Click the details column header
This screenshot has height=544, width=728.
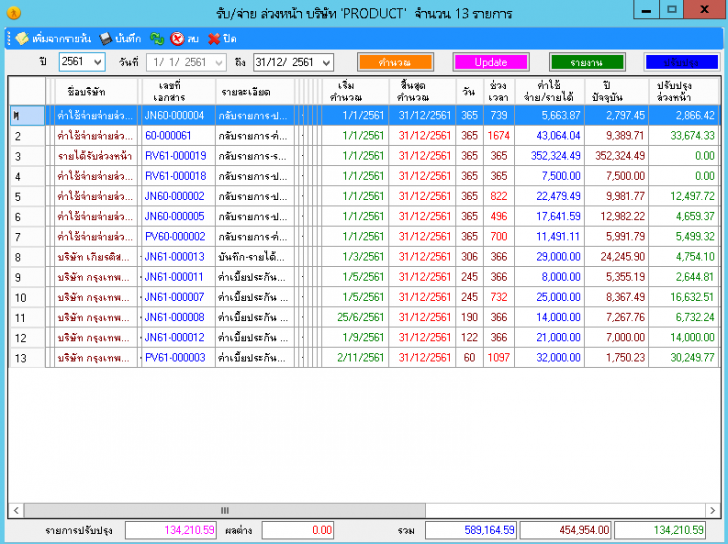(255, 91)
